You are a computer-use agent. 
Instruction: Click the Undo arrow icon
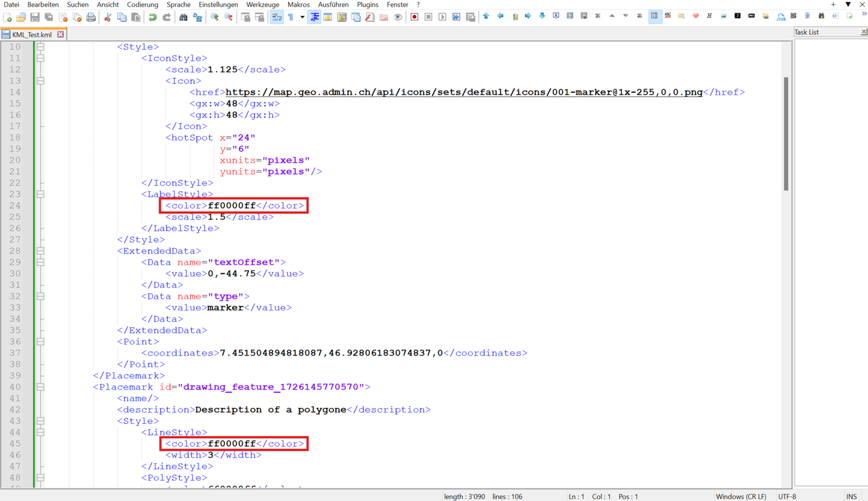click(152, 17)
